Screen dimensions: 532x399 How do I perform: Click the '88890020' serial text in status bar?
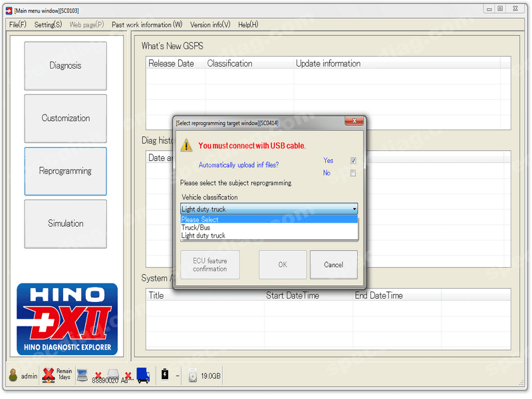pyautogui.click(x=105, y=380)
